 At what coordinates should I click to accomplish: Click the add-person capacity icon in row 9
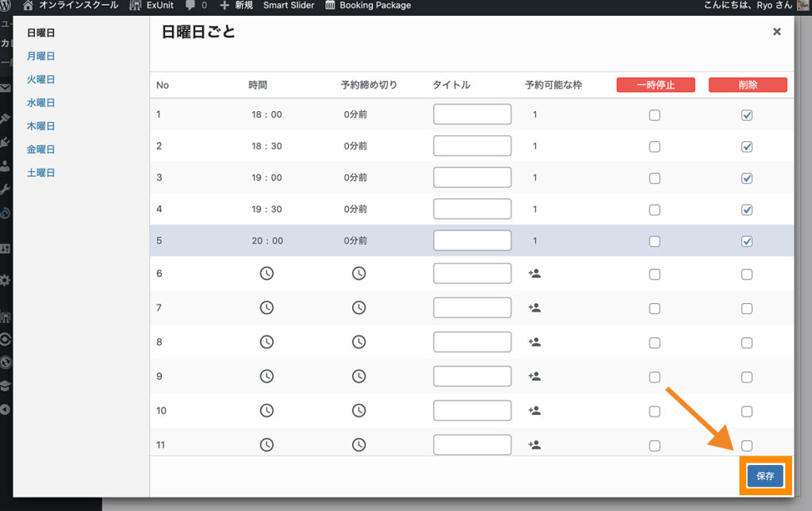[534, 376]
